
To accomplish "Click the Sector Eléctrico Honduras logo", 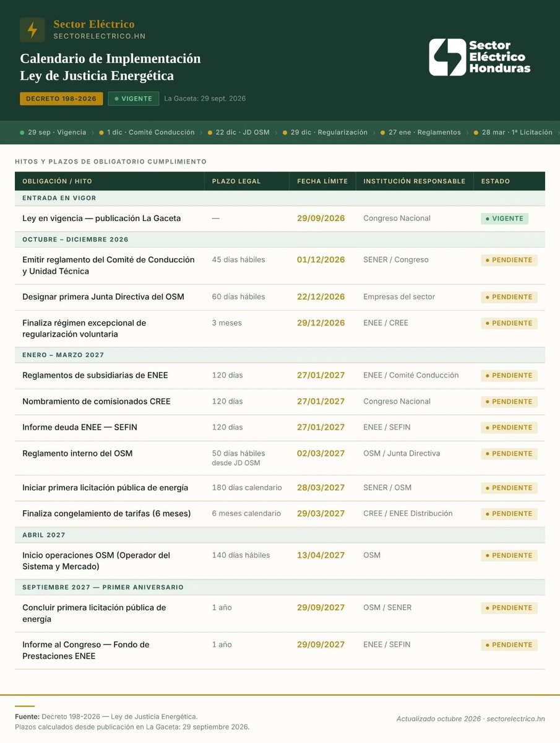I will [480, 58].
